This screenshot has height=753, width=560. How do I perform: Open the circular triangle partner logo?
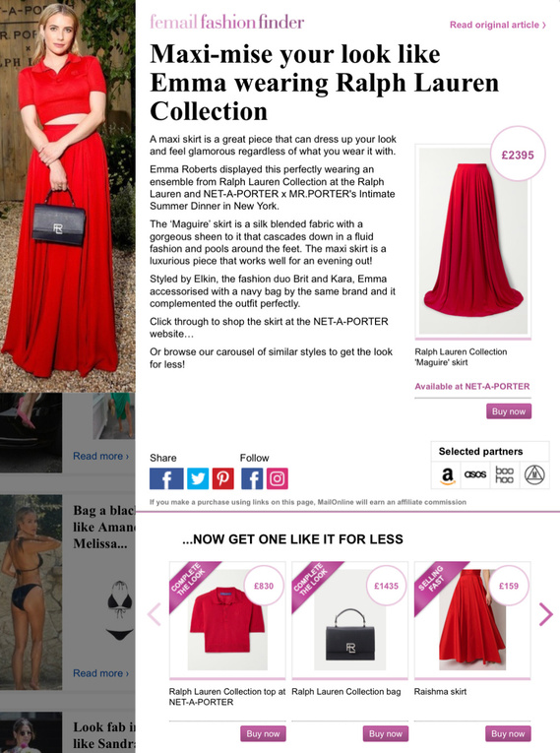534,475
